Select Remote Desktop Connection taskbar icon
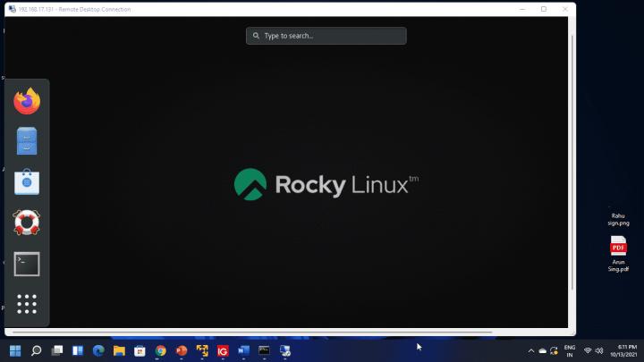The height and width of the screenshot is (362, 644). [285, 350]
